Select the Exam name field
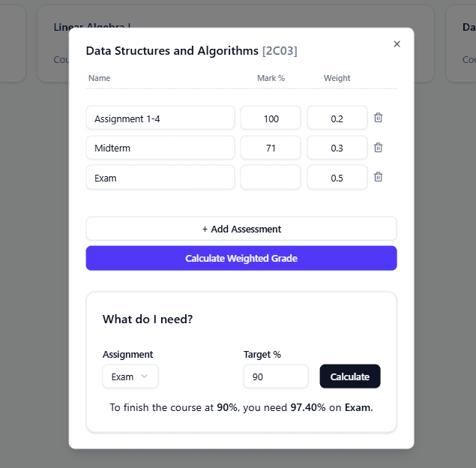This screenshot has width=476, height=468. click(x=160, y=177)
